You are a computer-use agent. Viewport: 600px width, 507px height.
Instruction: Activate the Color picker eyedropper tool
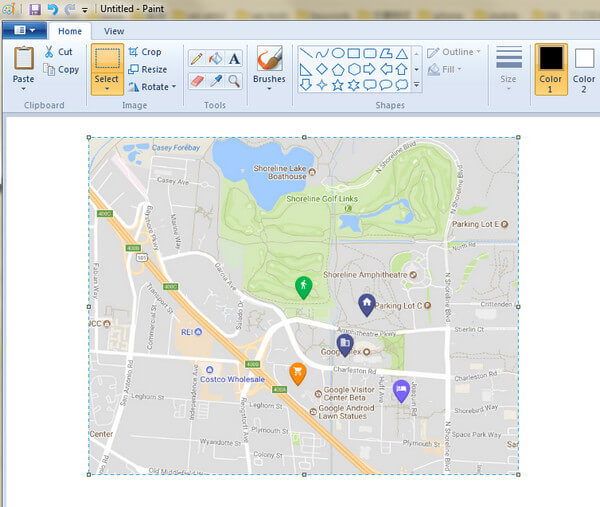click(x=215, y=81)
